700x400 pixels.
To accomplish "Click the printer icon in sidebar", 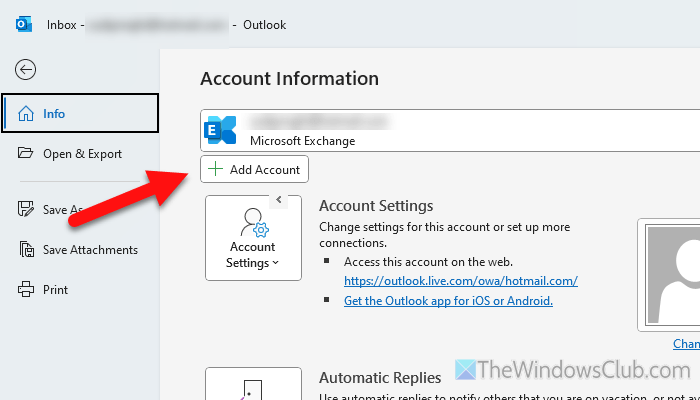I will tap(26, 290).
